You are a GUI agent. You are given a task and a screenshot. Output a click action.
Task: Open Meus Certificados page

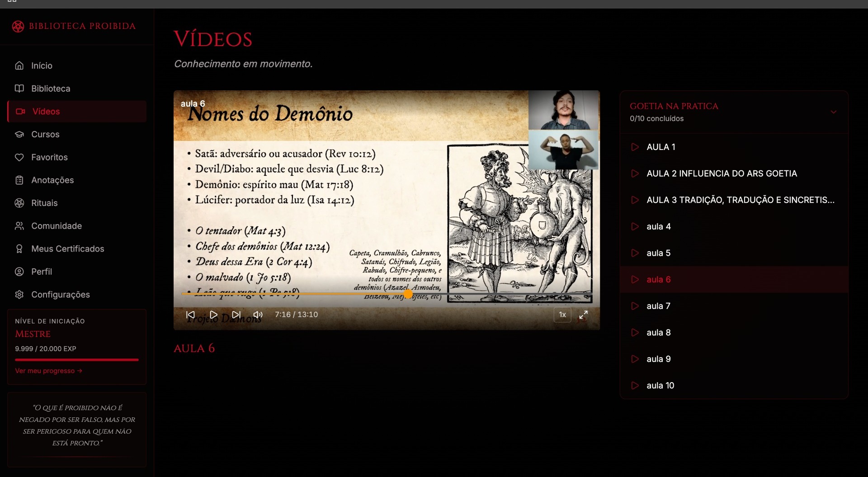coord(77,249)
